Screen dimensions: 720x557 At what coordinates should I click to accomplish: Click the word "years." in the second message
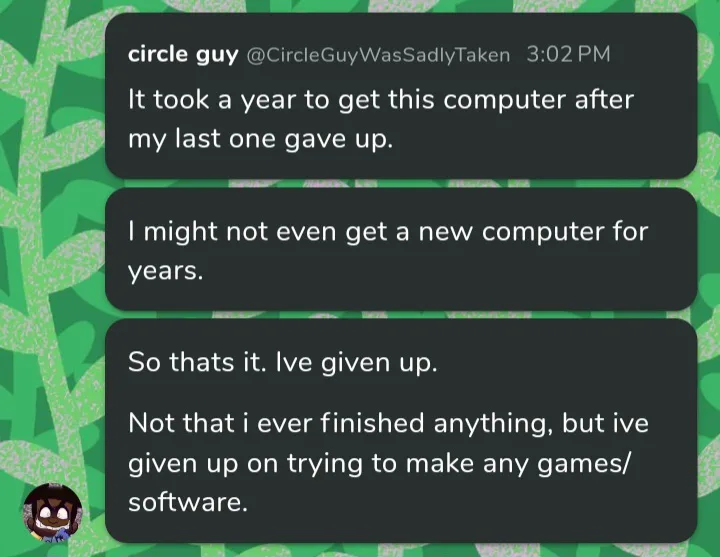click(165, 271)
